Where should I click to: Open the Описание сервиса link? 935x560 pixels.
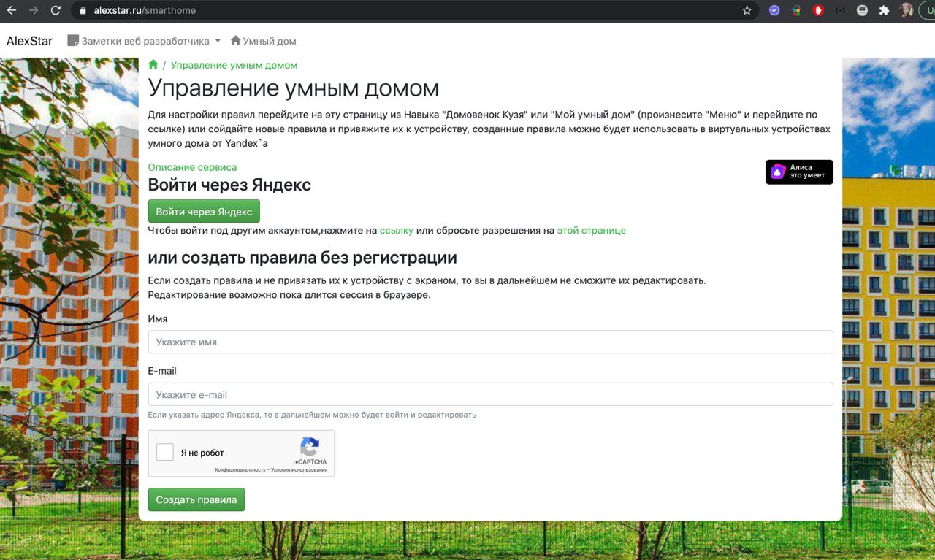(192, 167)
